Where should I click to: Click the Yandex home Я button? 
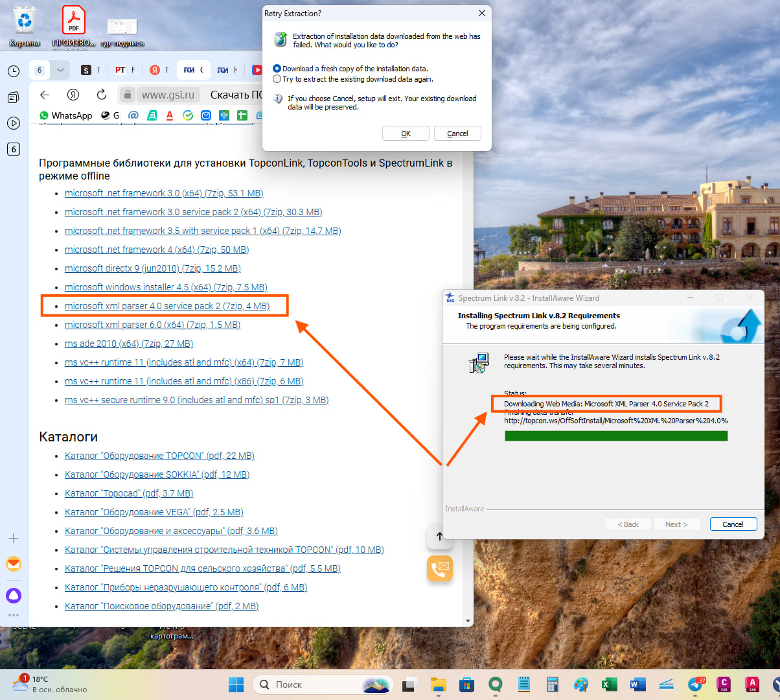point(73,95)
